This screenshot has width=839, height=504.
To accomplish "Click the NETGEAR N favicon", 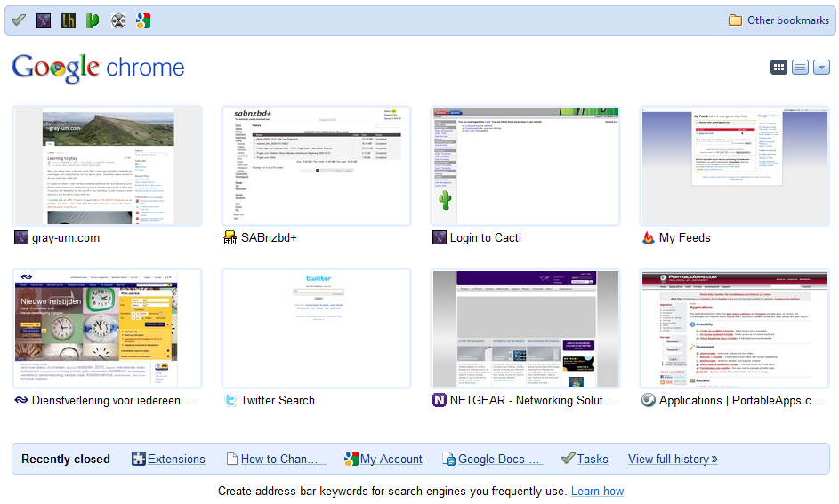I will click(x=440, y=400).
